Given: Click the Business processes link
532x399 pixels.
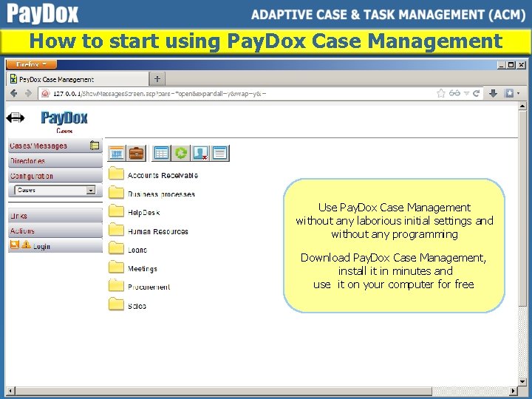Looking at the screenshot, I should (161, 194).
